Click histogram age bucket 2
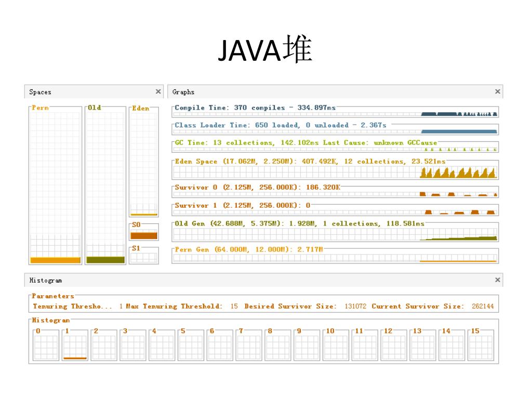The height and width of the screenshot is (399, 532). point(104,345)
